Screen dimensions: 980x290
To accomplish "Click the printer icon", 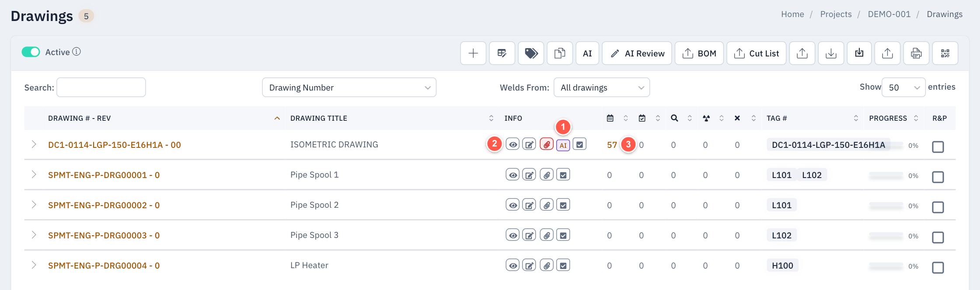I will pos(916,53).
